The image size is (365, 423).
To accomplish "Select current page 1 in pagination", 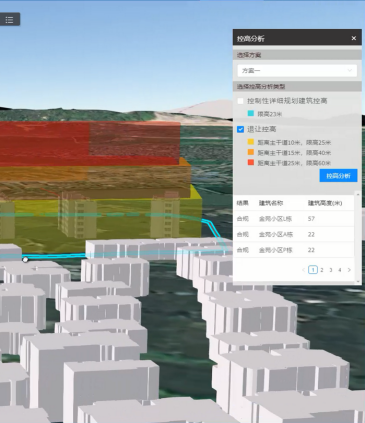I will (x=313, y=270).
